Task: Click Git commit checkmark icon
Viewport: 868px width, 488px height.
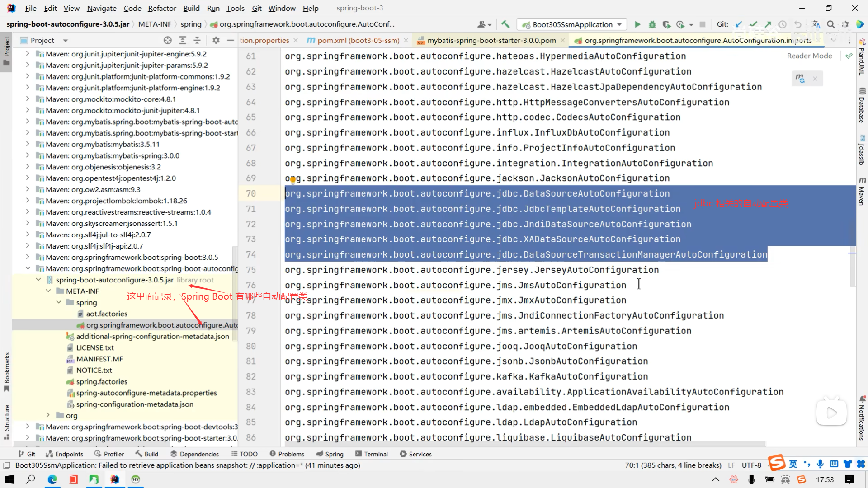Action: point(753,24)
